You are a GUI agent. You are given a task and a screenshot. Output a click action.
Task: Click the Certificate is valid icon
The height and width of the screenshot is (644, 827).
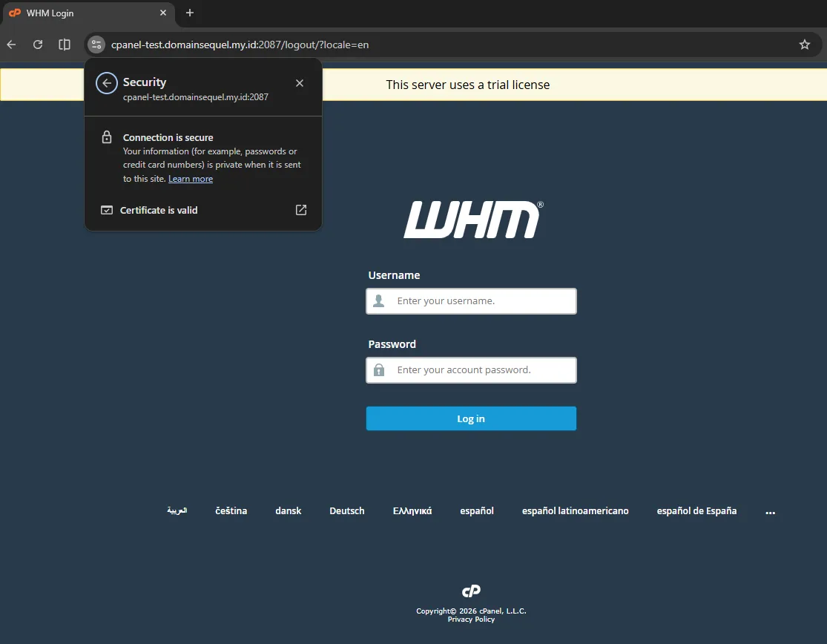tap(107, 210)
